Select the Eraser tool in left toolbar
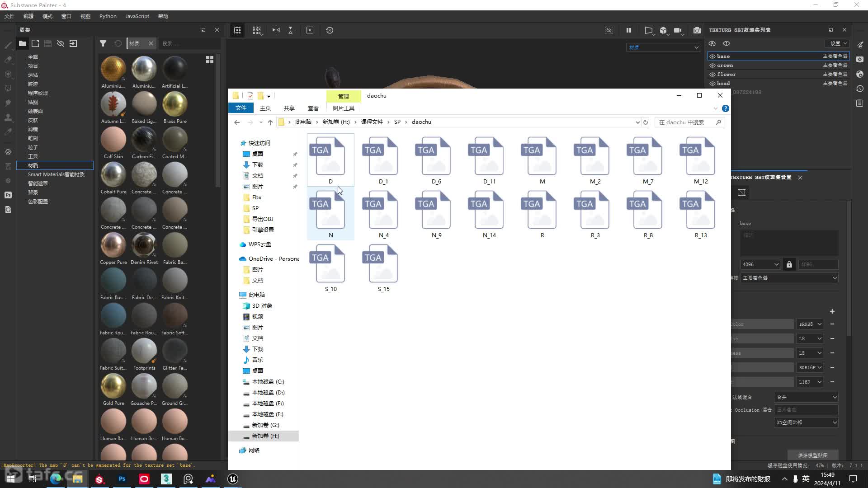The image size is (868, 488). tap(8, 60)
